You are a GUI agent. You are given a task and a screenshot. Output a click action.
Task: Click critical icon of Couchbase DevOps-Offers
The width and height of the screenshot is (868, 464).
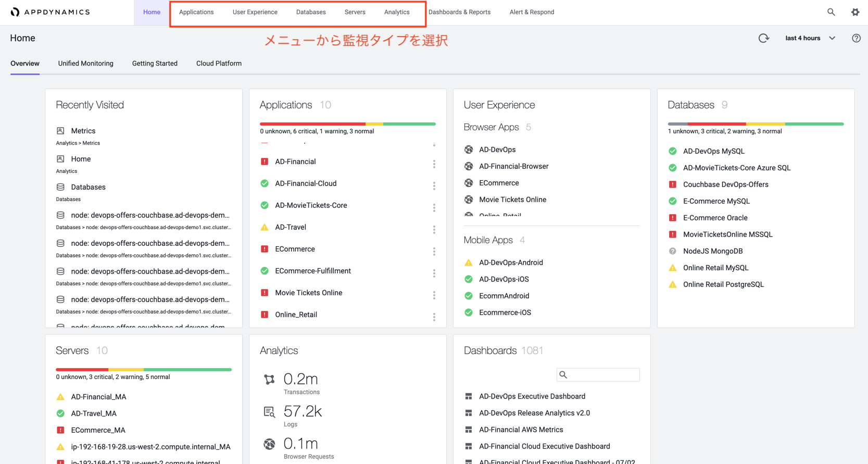(673, 184)
